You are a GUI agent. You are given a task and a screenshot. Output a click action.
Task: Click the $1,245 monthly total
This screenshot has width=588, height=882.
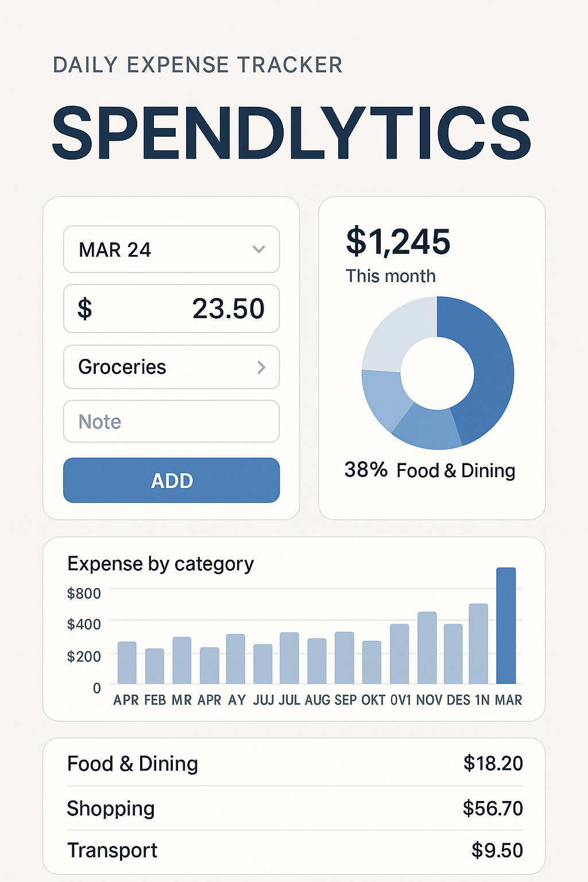coord(398,242)
